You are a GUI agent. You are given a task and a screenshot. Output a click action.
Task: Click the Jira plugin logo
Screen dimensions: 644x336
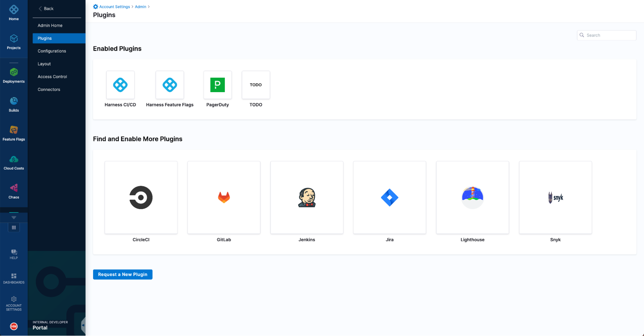click(x=389, y=197)
